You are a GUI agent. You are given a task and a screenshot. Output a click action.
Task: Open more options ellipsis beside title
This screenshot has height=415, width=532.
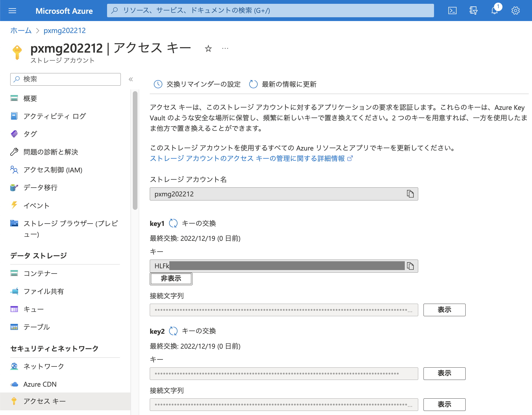[225, 49]
